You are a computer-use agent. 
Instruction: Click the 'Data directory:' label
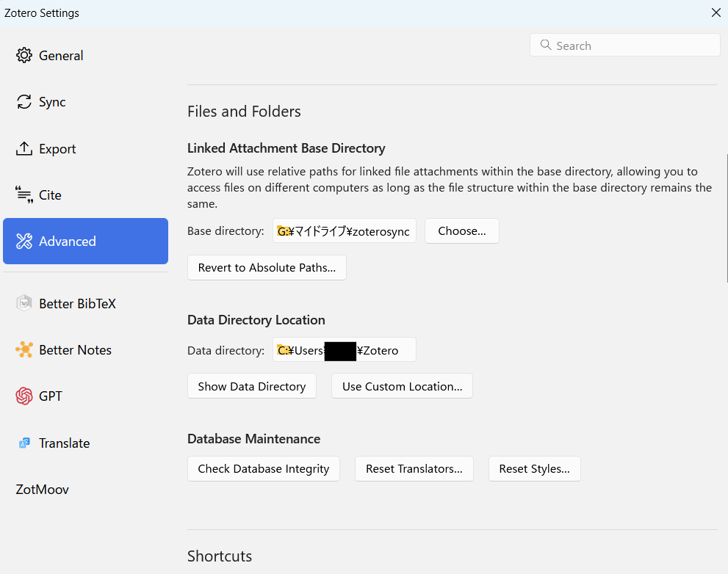[226, 350]
